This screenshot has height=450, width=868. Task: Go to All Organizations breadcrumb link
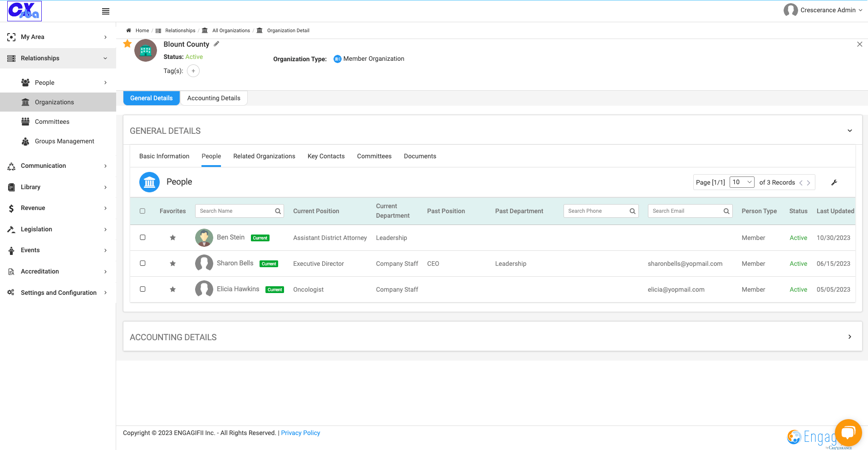tap(231, 30)
